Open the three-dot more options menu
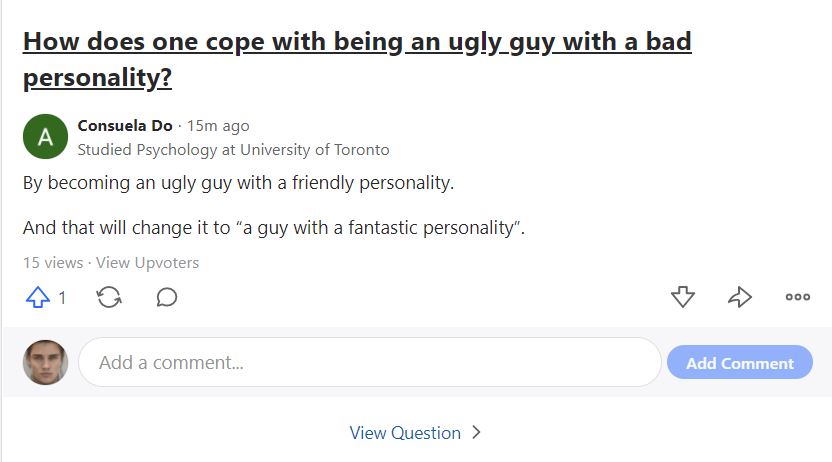This screenshot has width=832, height=462. point(798,297)
